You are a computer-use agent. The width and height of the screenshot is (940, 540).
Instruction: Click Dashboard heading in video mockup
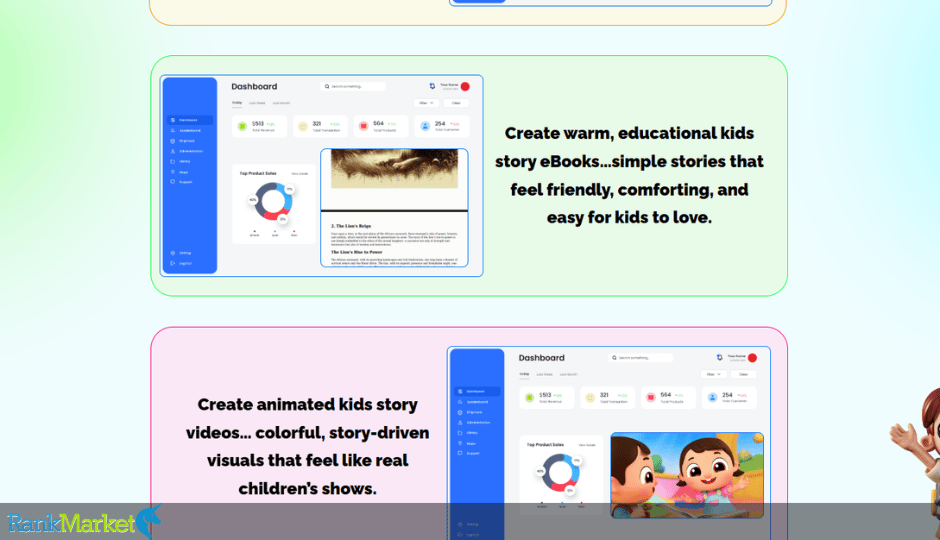click(x=541, y=358)
